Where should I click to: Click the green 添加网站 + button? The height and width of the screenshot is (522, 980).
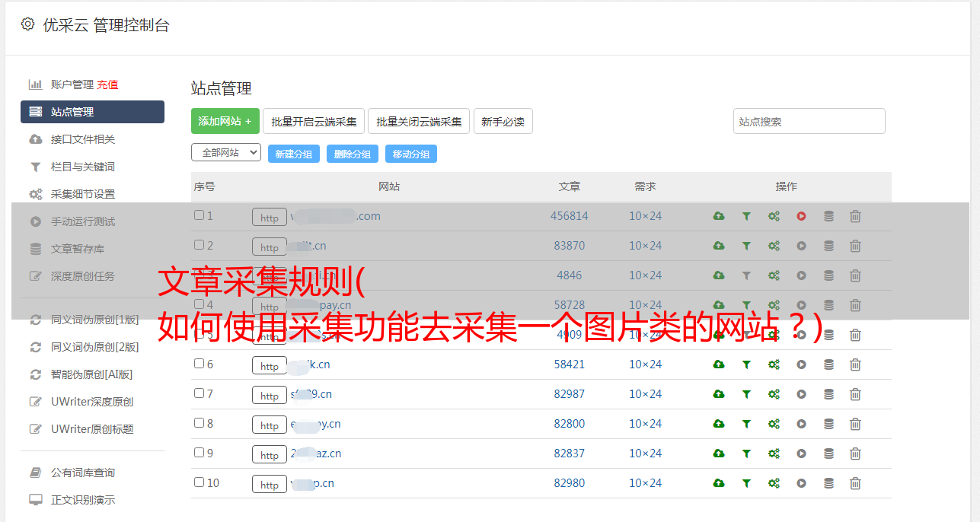click(x=225, y=121)
